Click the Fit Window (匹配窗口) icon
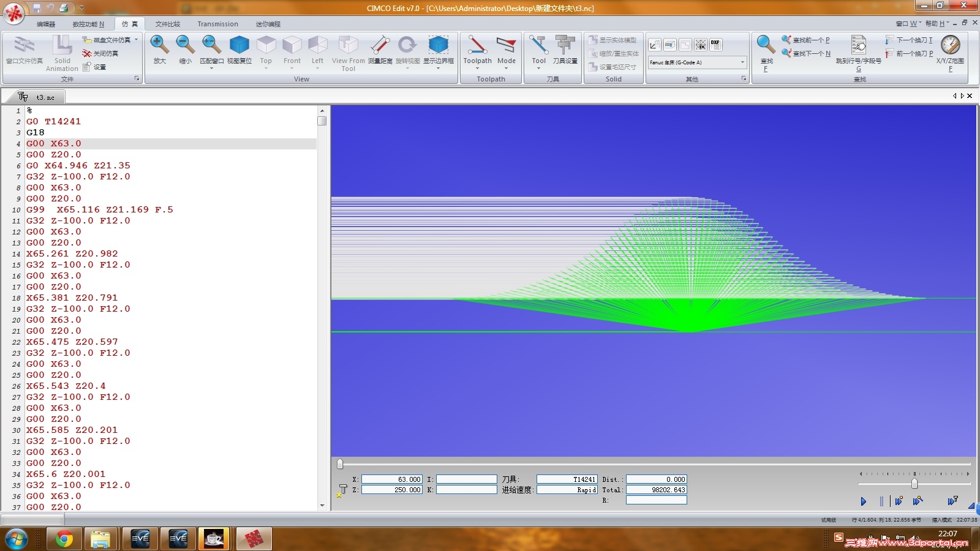The width and height of the screenshot is (980, 551). coord(211,45)
